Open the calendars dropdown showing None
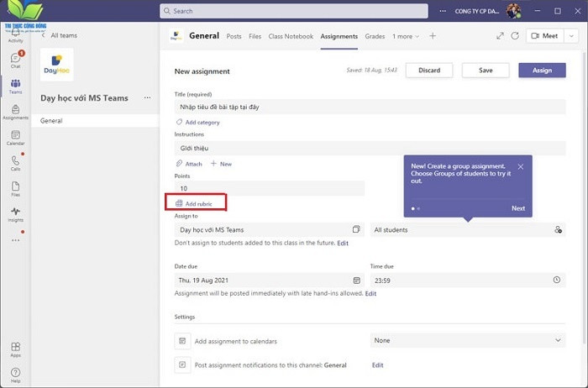 tap(468, 340)
